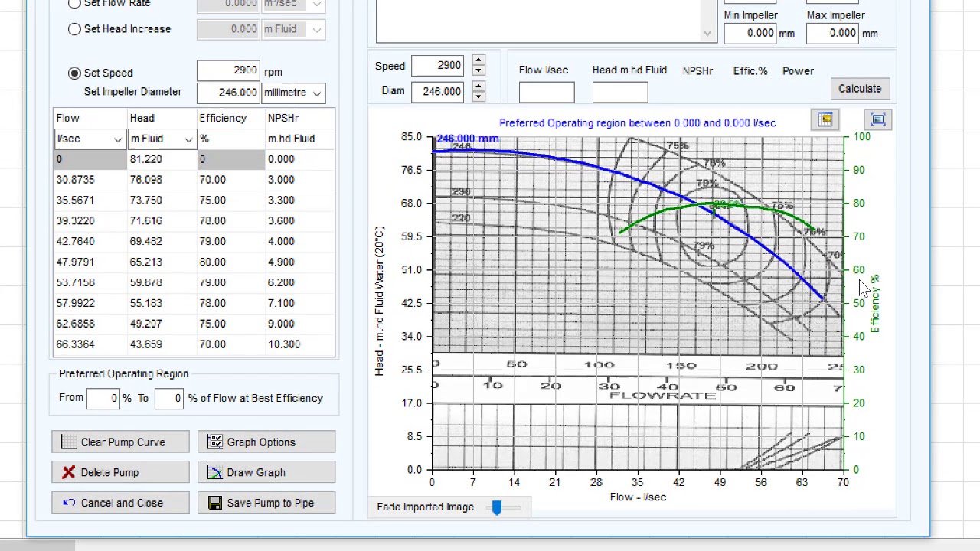Viewport: 980px width, 551px height.
Task: Click the head cell 69.482
Action: (162, 241)
